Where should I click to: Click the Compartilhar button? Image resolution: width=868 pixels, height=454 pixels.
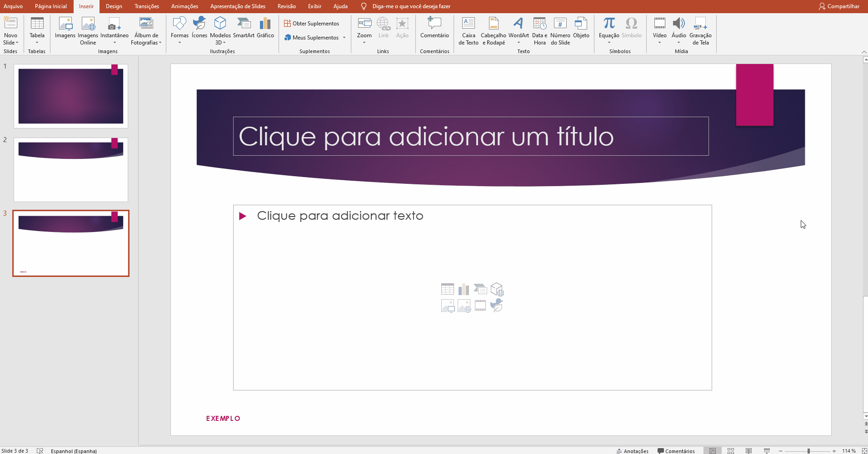839,6
